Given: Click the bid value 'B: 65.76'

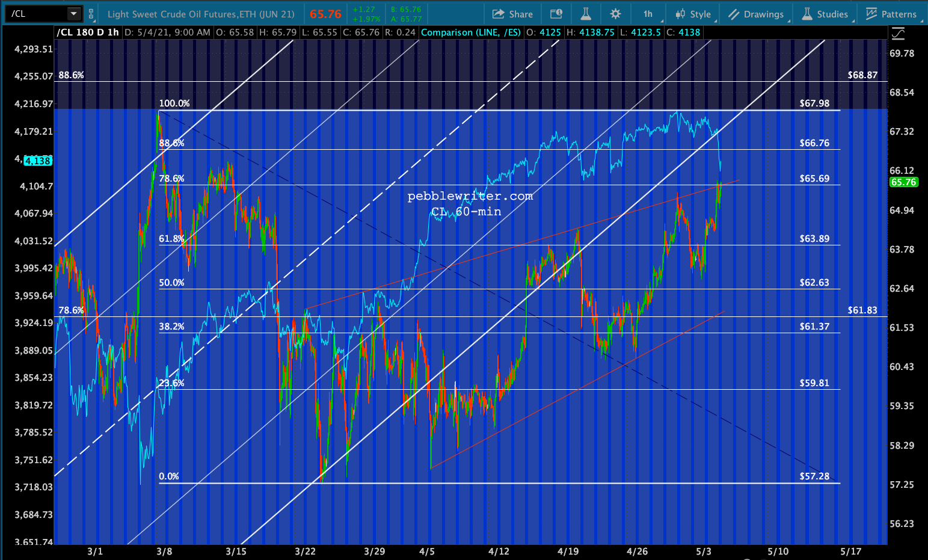Looking at the screenshot, I should coord(406,10).
